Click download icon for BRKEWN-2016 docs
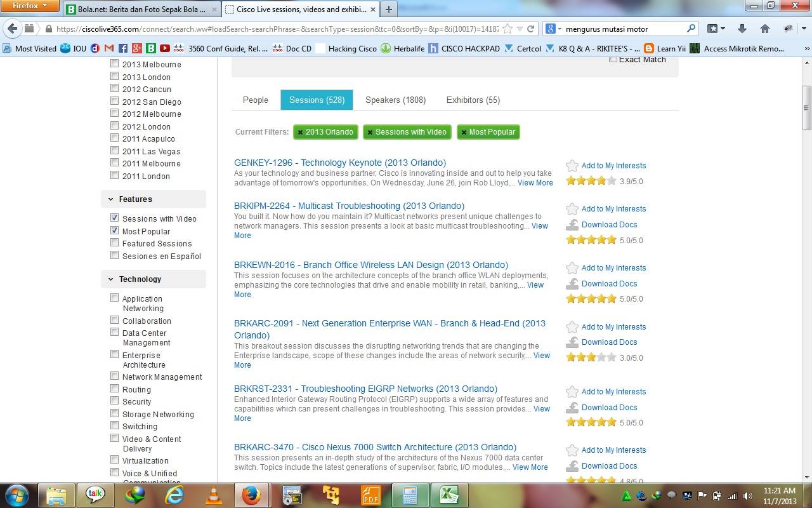This screenshot has height=508, width=812. tap(572, 284)
